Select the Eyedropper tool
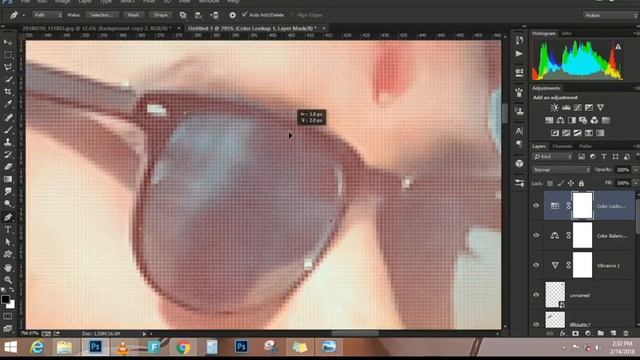640x360 pixels. coord(8,104)
